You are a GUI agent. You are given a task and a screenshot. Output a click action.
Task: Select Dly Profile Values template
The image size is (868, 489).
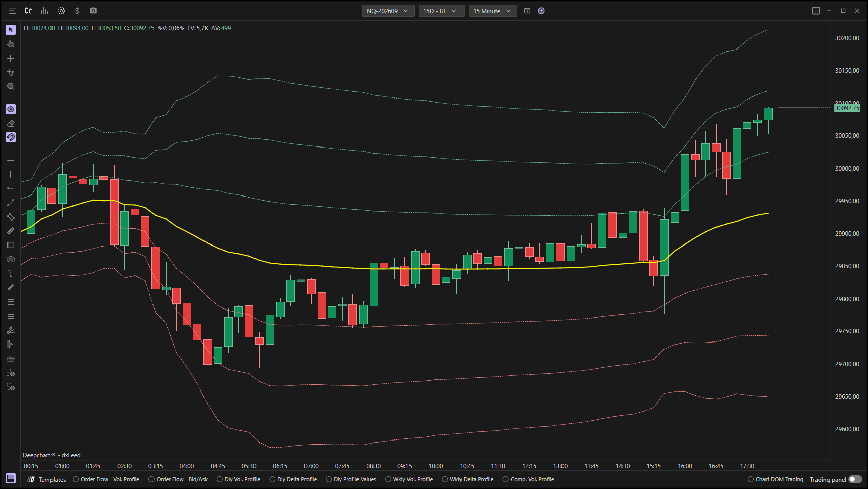(351, 479)
